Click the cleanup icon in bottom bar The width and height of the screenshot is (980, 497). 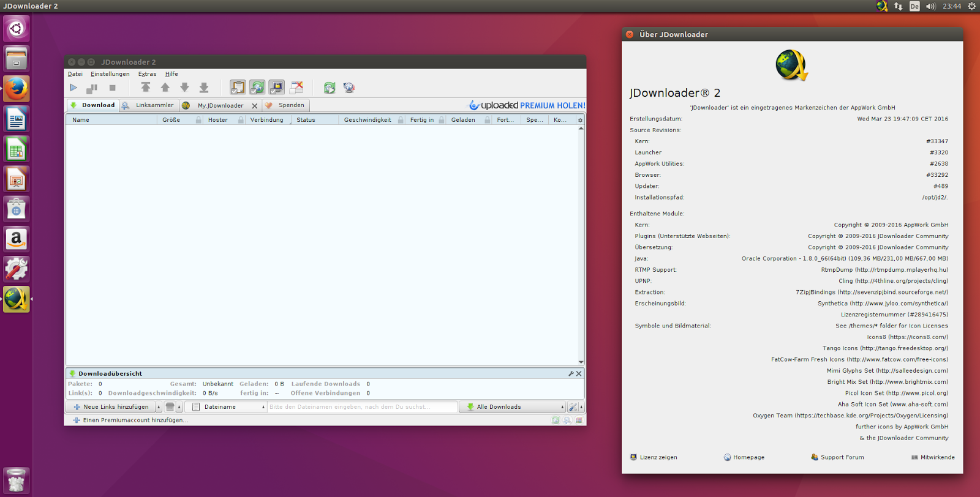pos(170,407)
